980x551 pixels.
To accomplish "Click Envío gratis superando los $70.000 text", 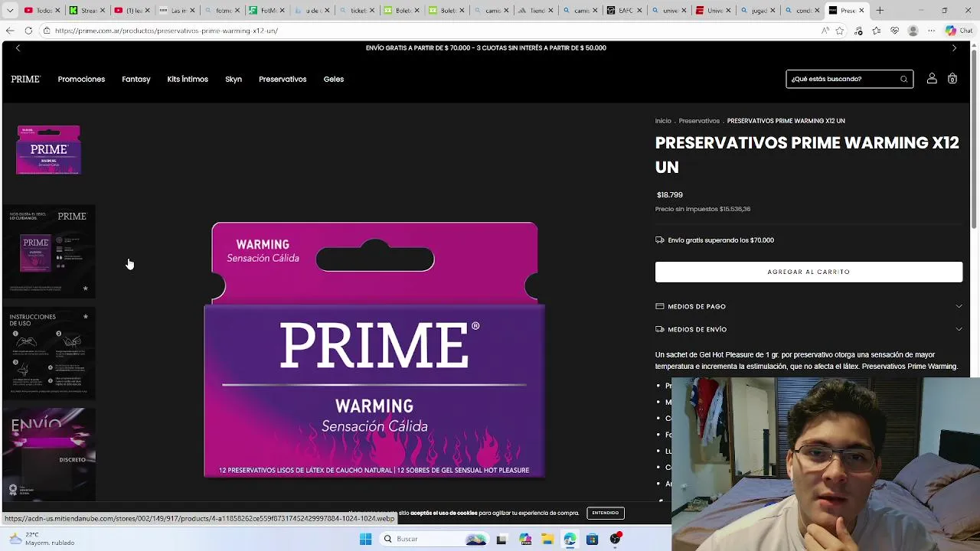I will coord(720,240).
